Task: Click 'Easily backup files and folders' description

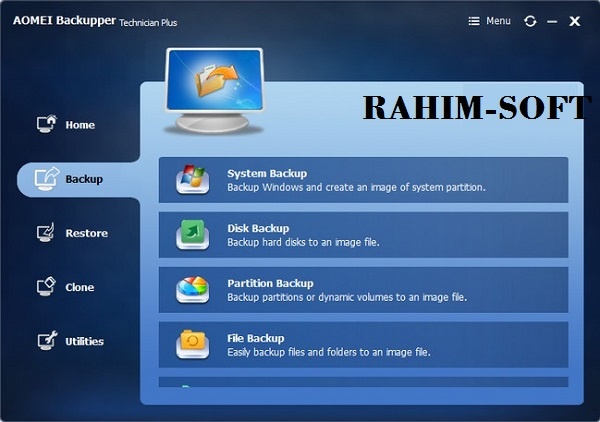Action: point(329,352)
